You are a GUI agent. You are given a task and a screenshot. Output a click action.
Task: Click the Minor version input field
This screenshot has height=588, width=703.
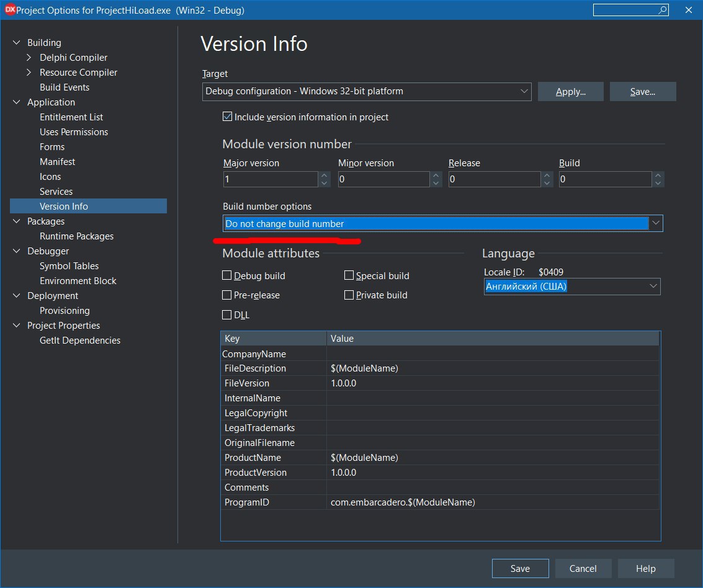pyautogui.click(x=384, y=179)
